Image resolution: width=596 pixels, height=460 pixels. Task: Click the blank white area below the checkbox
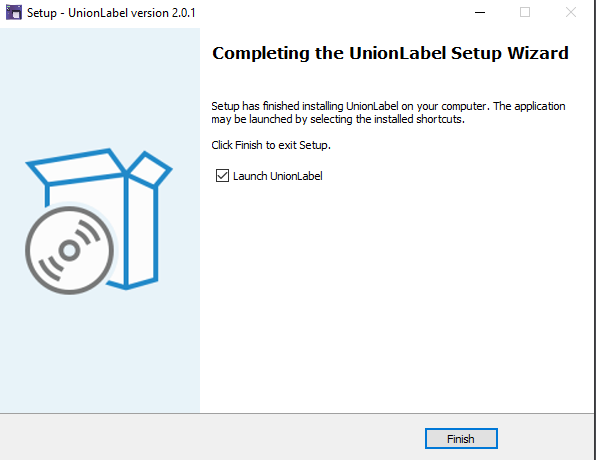pos(395,297)
